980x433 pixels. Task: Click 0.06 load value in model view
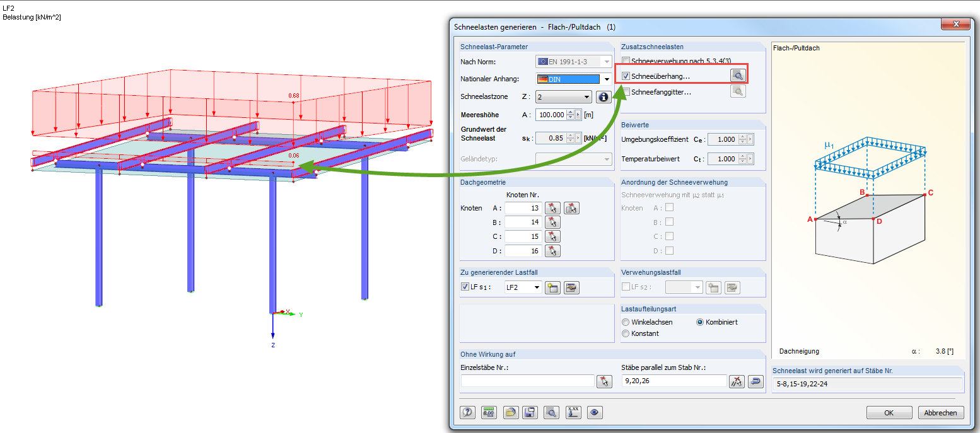[293, 155]
